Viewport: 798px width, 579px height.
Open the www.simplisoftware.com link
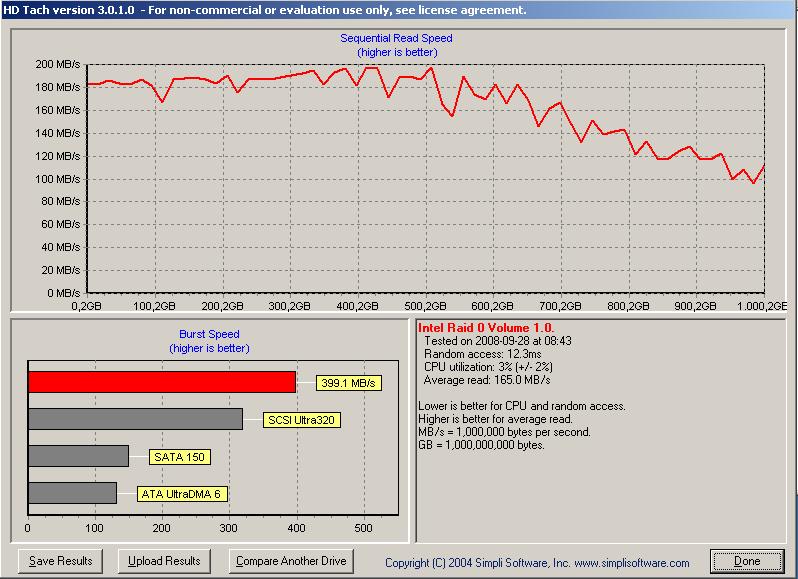[632, 563]
